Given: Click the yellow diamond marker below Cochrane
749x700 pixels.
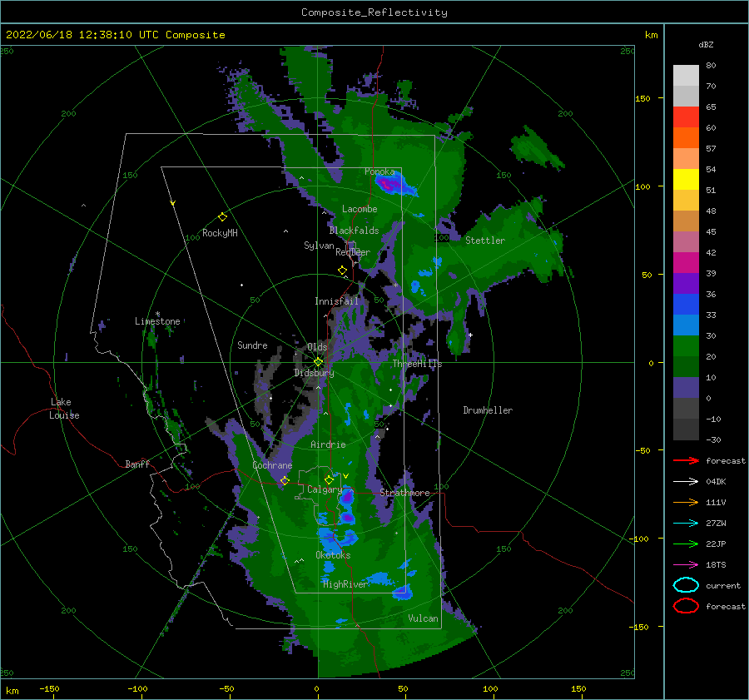Looking at the screenshot, I should (x=285, y=480).
